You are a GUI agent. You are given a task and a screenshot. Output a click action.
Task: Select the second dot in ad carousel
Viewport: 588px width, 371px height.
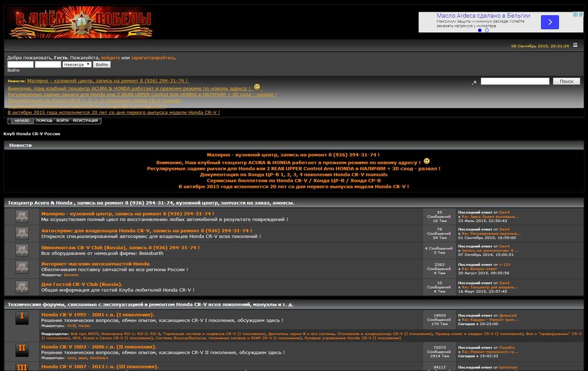click(x=487, y=31)
